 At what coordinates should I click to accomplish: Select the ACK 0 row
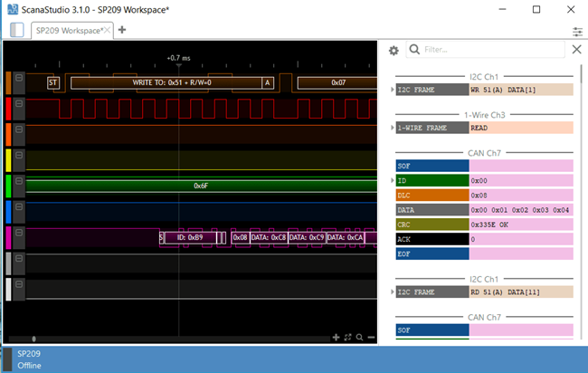(x=484, y=239)
